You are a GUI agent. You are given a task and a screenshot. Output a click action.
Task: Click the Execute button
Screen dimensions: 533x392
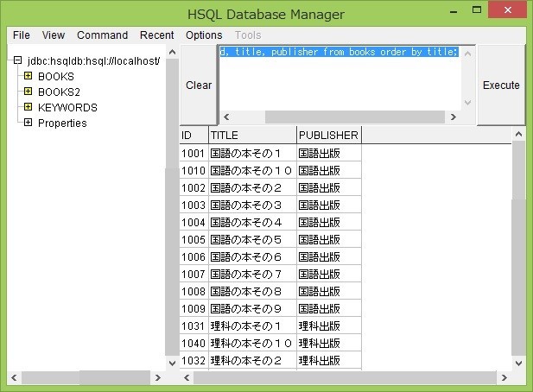501,85
